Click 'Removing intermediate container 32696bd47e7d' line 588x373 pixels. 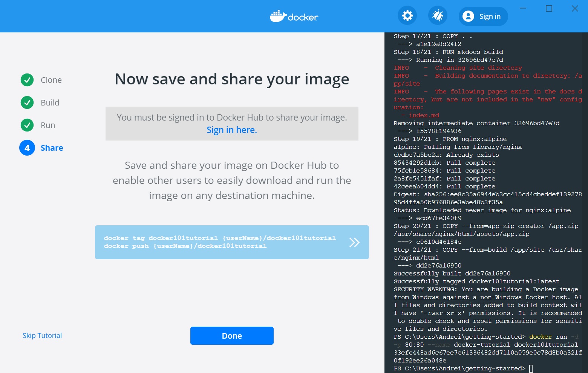coord(476,123)
